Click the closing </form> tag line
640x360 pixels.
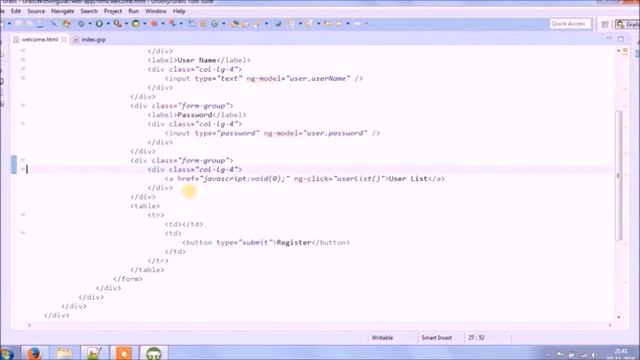point(128,279)
